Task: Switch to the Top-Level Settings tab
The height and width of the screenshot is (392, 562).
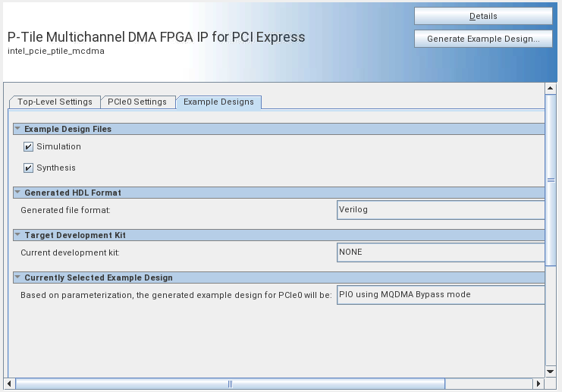Action: [x=55, y=102]
